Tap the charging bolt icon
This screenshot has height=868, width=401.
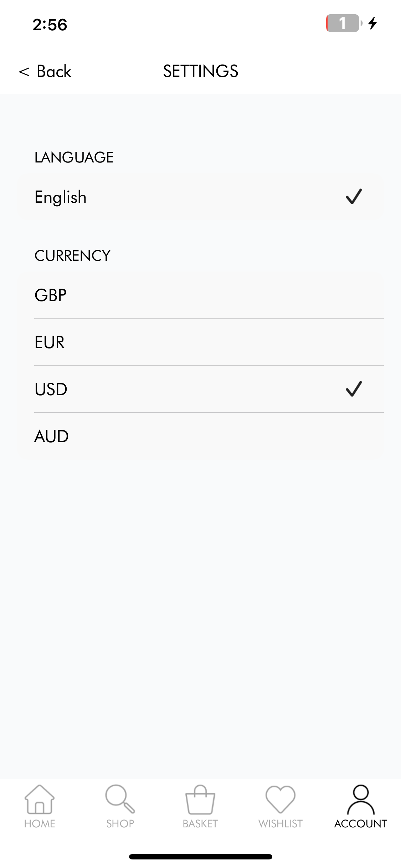373,23
